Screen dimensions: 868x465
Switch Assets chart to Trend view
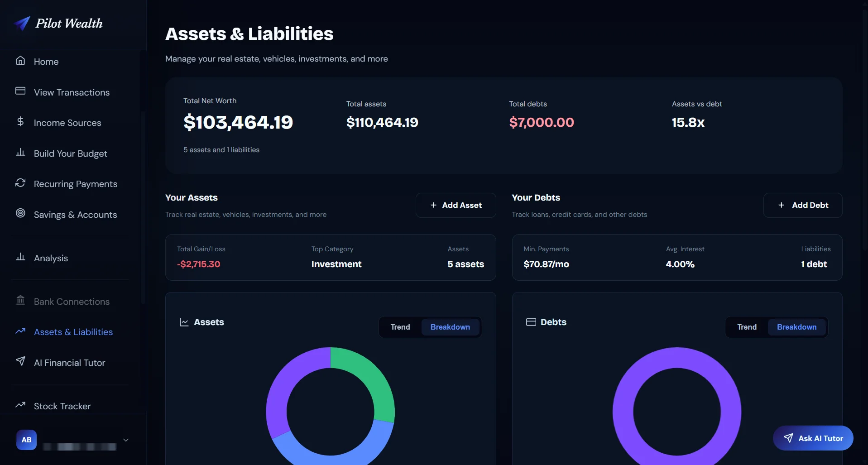[400, 327]
